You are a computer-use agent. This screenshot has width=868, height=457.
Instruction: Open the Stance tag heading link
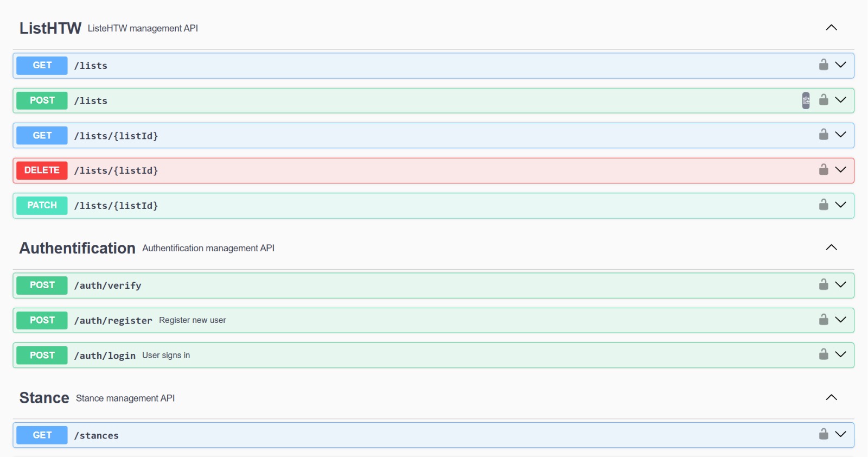[44, 398]
